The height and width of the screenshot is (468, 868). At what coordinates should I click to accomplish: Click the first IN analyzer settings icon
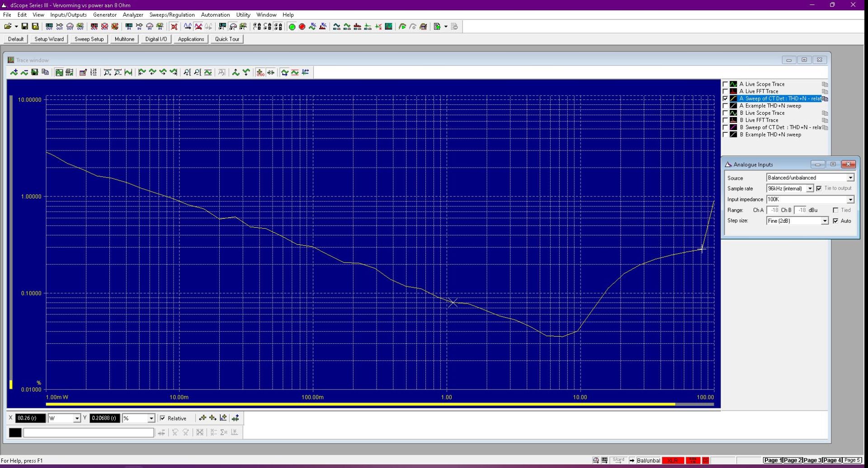pyautogui.click(x=129, y=27)
